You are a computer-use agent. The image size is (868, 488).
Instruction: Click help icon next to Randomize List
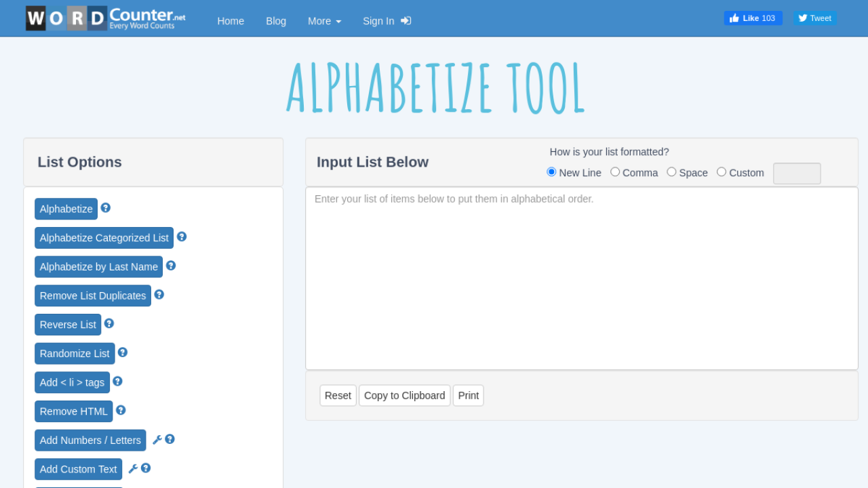[123, 352]
